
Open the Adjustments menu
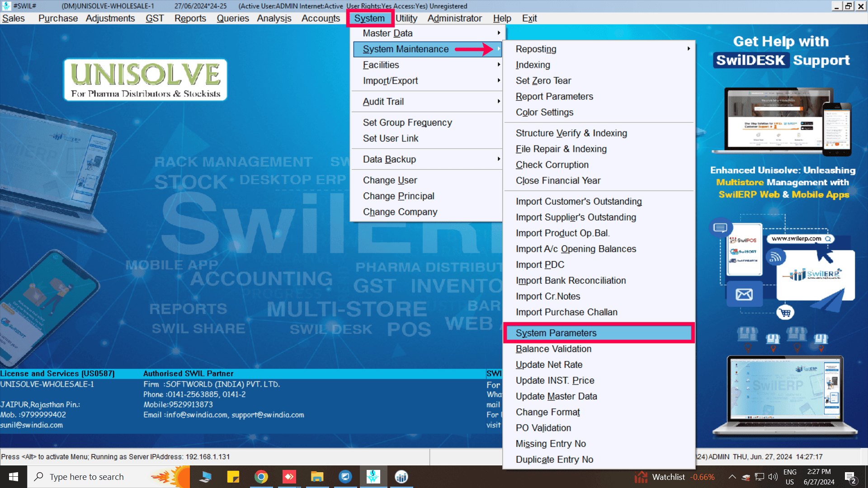110,19
